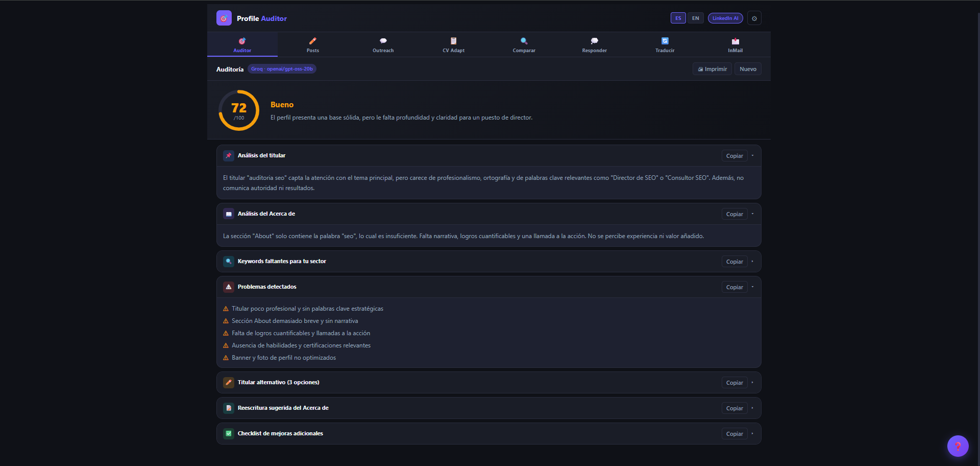980x466 pixels.
Task: Copy the Keywords faltantes section
Action: pyautogui.click(x=734, y=262)
